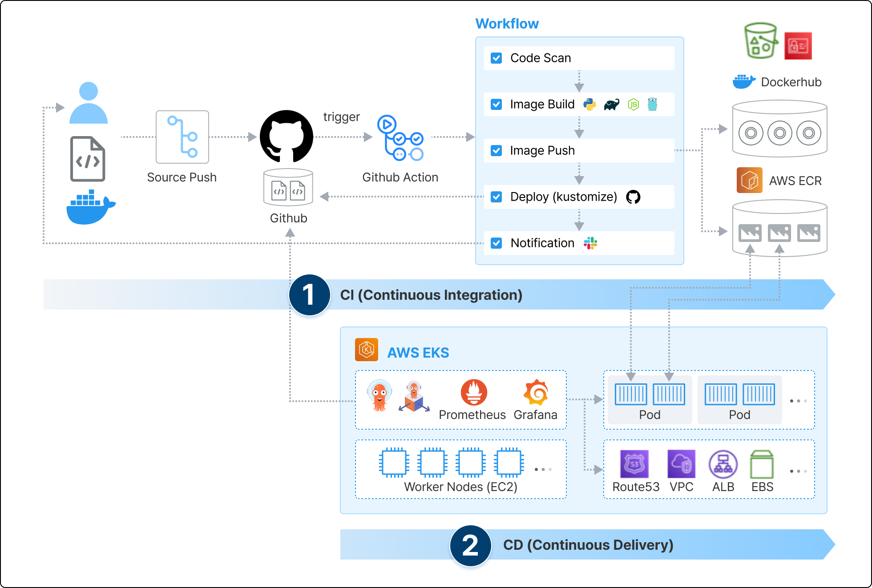
Task: Toggle the Notification checkbox
Action: (x=497, y=243)
